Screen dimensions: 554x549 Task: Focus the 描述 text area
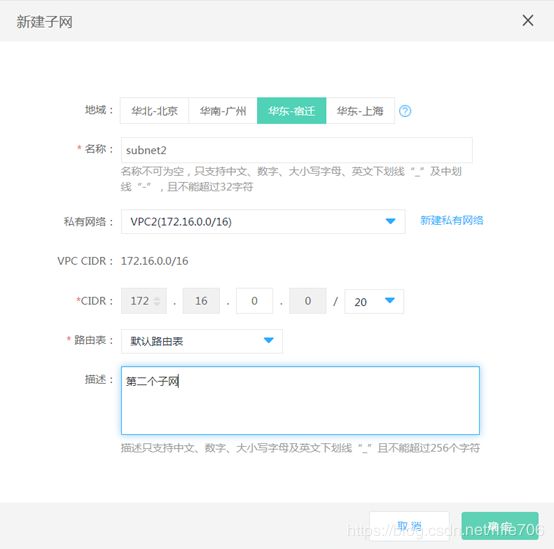(x=300, y=400)
